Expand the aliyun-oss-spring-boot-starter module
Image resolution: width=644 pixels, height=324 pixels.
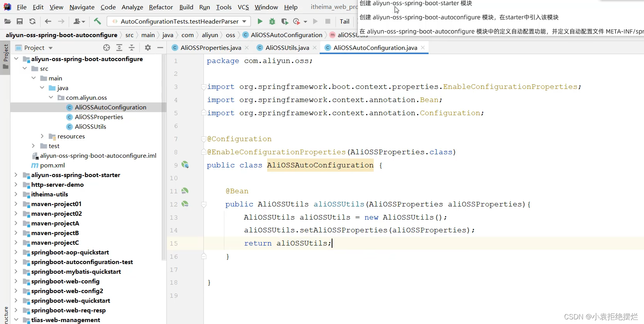[x=16, y=175]
